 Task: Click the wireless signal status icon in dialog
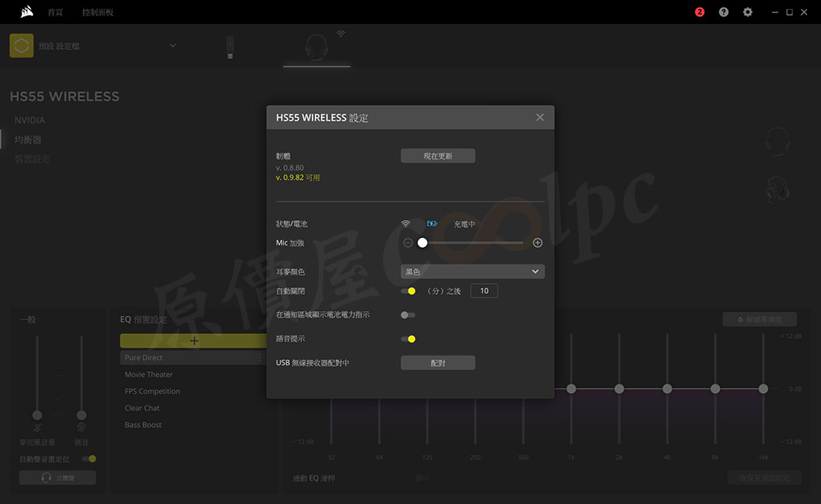[x=406, y=223]
